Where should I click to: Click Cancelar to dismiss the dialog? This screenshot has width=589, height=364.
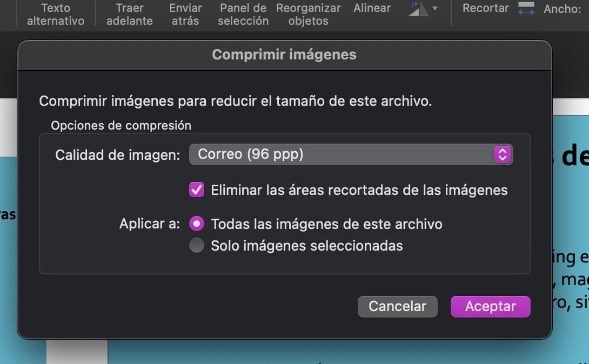397,306
